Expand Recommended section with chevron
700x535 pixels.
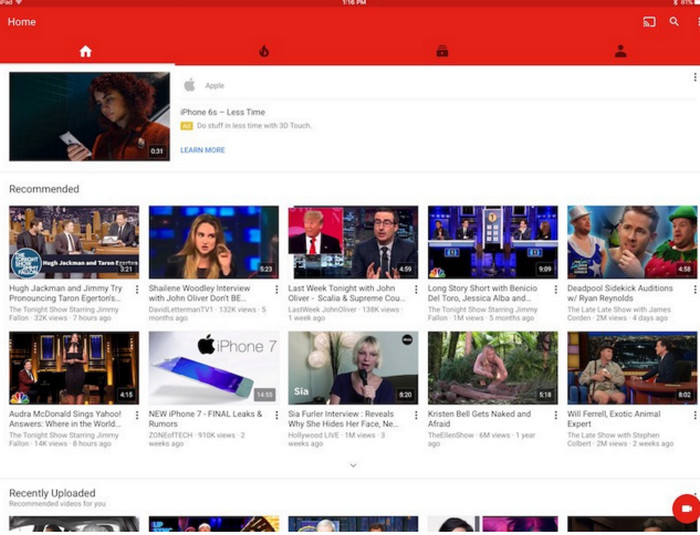point(353,465)
